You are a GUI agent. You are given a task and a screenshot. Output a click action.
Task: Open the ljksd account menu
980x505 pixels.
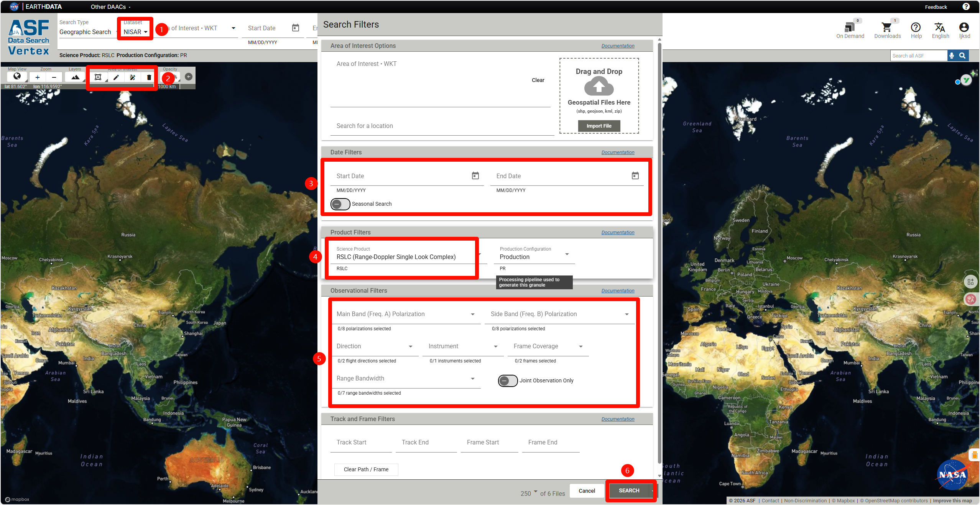(x=964, y=30)
